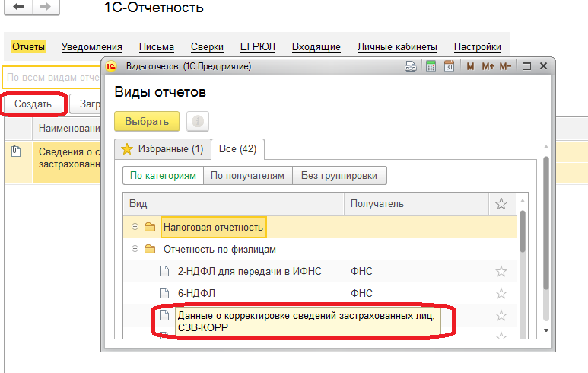Click the document icon of СЗВ-КОРР row
The image size is (588, 373).
point(164,315)
